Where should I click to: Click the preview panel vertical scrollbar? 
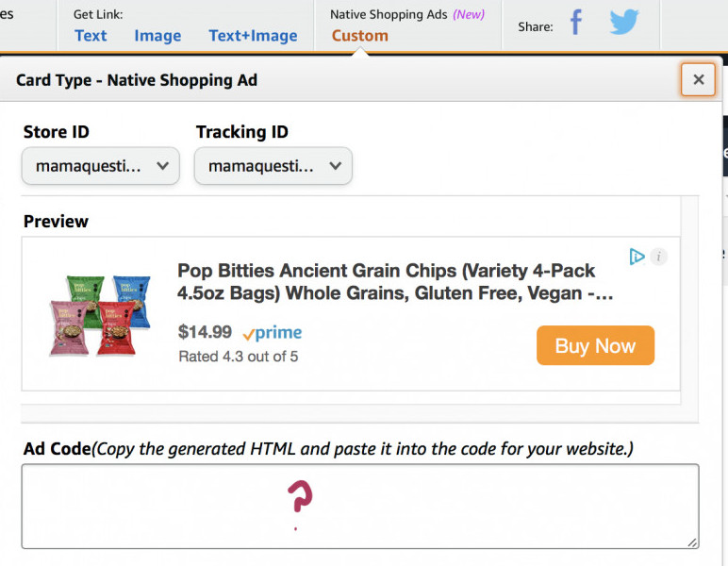pyautogui.click(x=689, y=302)
